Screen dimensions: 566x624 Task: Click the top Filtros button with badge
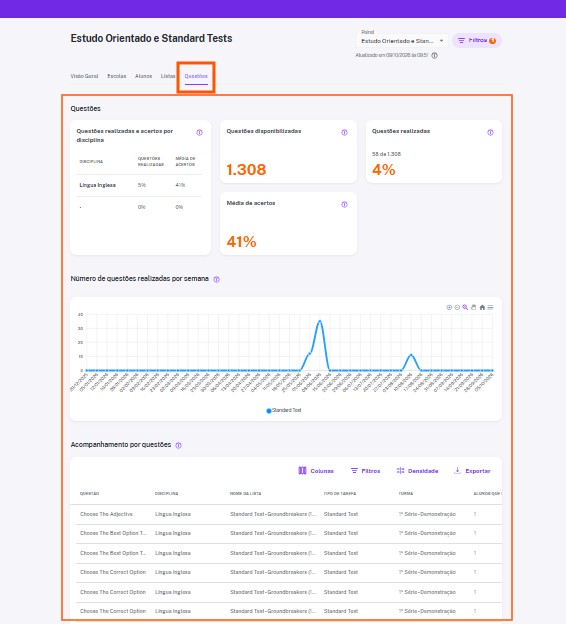tap(477, 41)
